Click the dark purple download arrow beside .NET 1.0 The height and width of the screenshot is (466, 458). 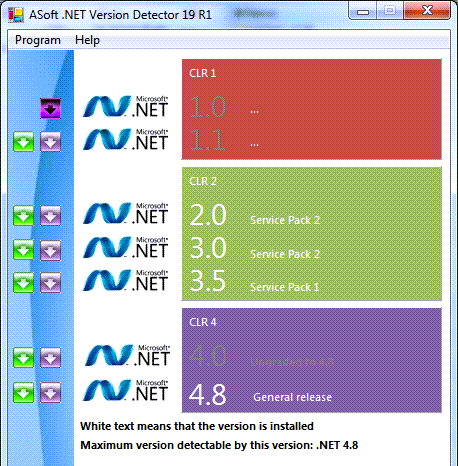[50, 108]
